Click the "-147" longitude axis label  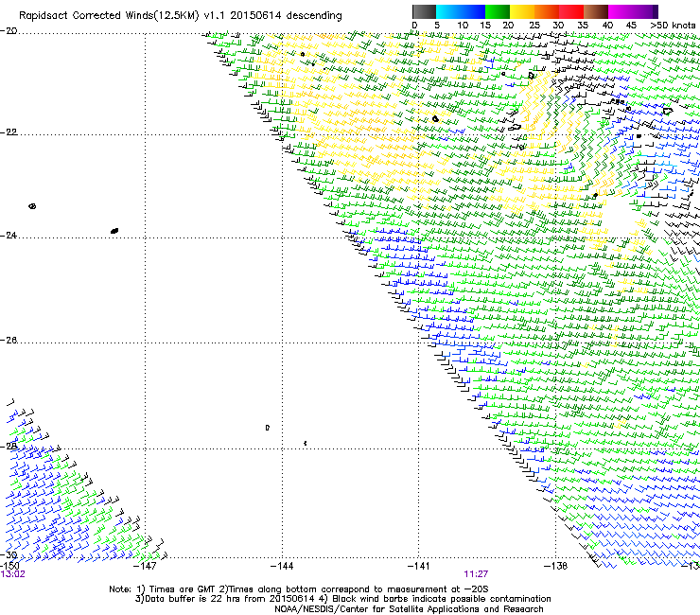[x=146, y=566]
